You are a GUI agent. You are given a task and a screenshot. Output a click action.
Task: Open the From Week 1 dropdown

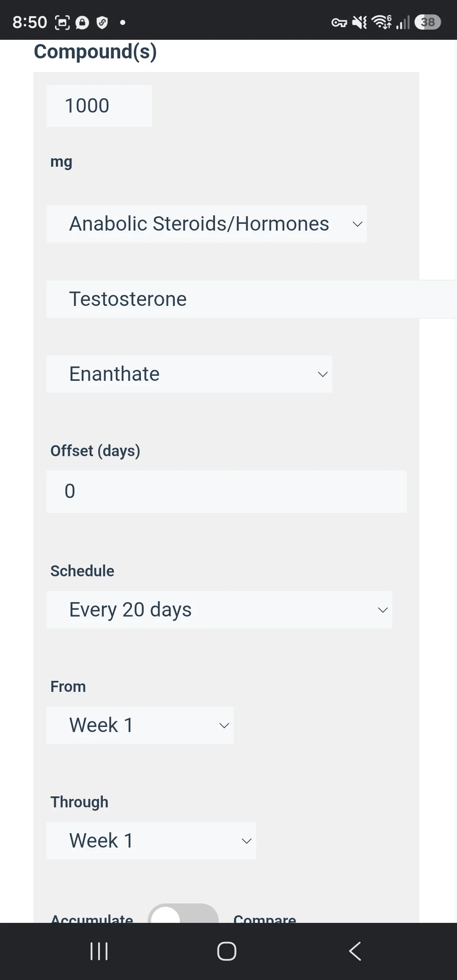tap(140, 725)
